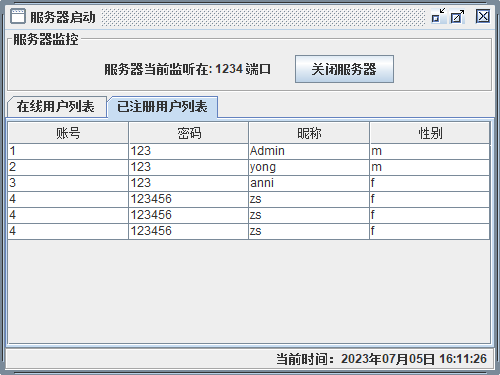The height and width of the screenshot is (375, 500).
Task: Close the 服务器启动 window
Action: 483,16
